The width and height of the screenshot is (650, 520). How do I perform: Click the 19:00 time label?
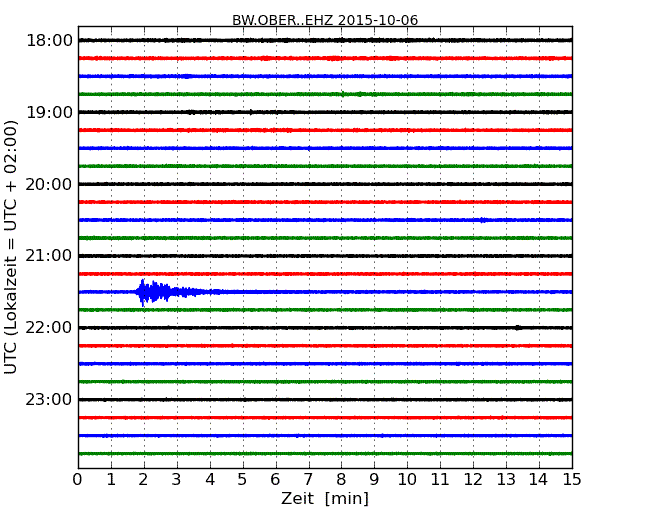click(x=49, y=112)
